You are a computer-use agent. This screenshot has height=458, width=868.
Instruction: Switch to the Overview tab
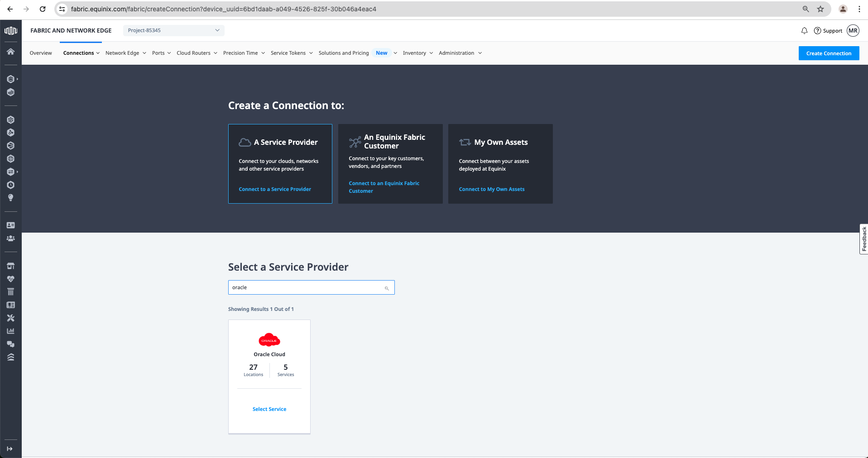click(x=40, y=53)
